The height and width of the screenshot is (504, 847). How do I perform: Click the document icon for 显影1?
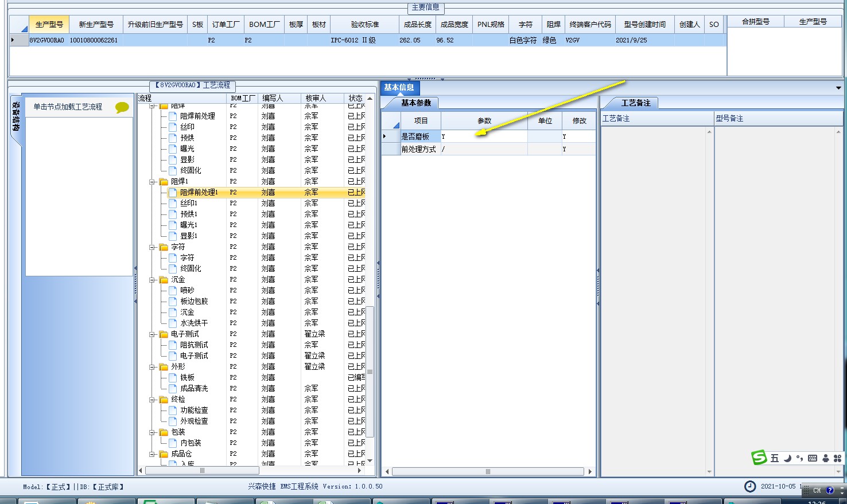click(173, 236)
